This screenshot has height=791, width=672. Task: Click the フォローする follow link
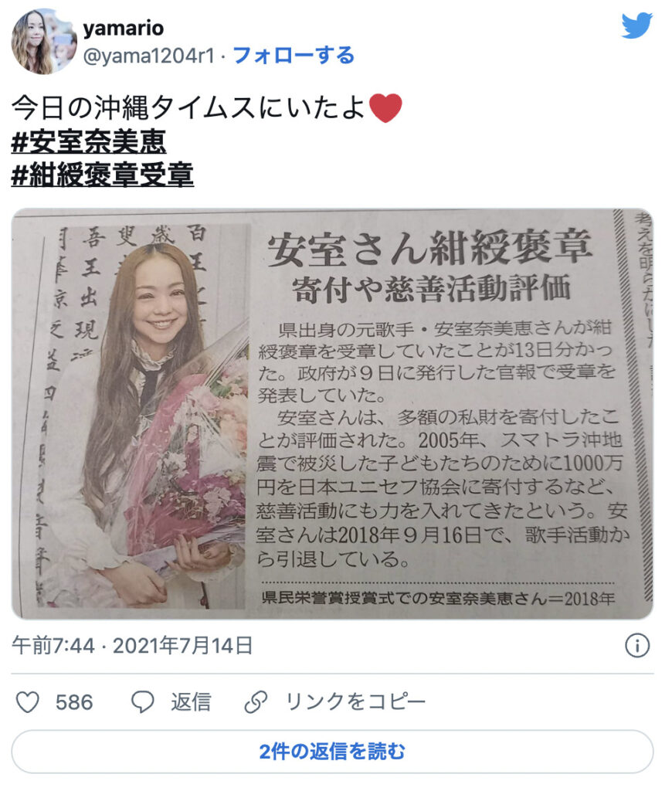(x=294, y=56)
